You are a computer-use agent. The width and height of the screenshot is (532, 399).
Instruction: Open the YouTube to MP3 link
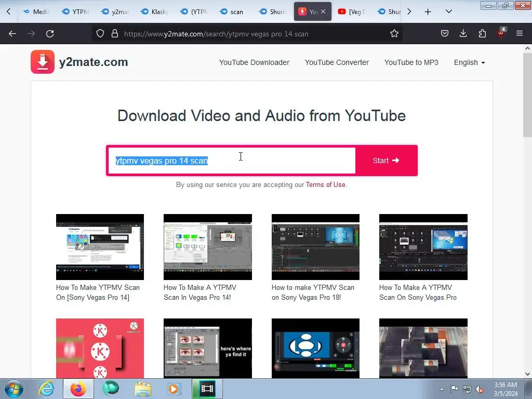point(411,62)
